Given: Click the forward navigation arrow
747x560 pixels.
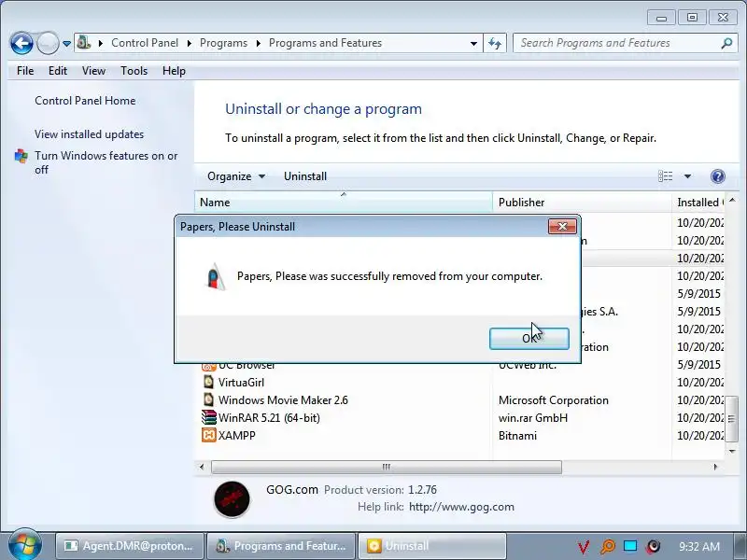Looking at the screenshot, I should point(48,43).
